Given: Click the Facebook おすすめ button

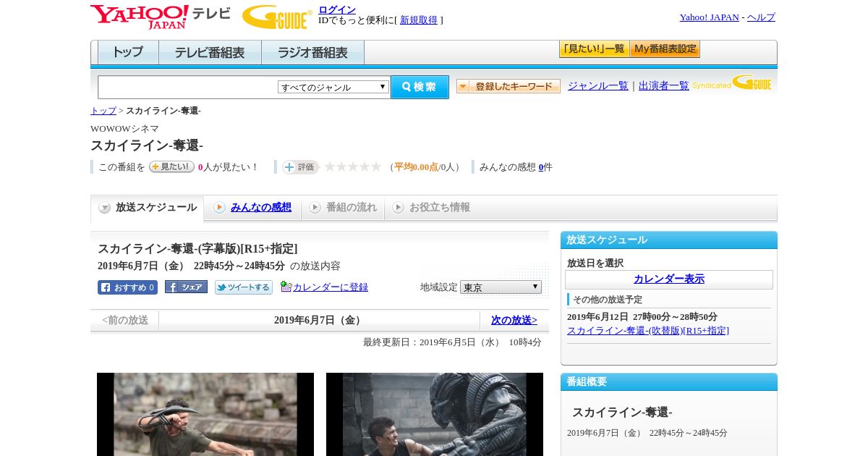Looking at the screenshot, I should point(127,287).
